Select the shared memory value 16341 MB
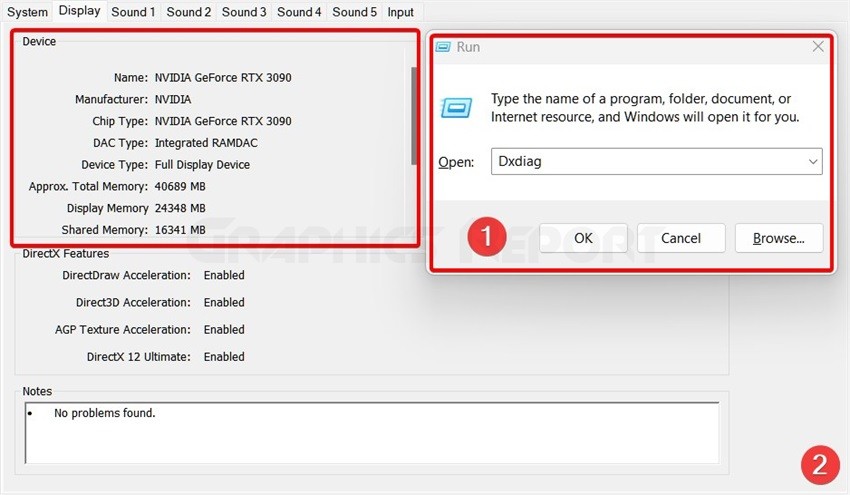Viewport: 850px width, 495px height. pos(180,229)
